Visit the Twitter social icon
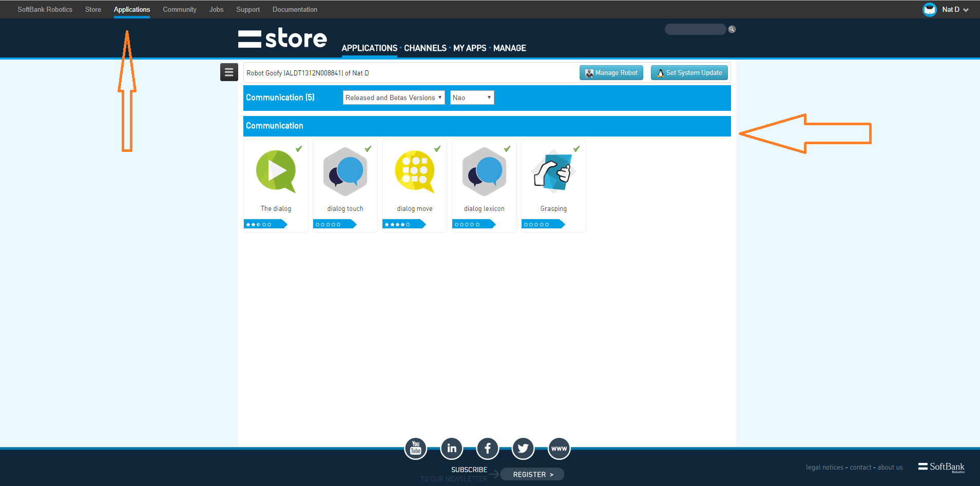Screen dimensions: 980x486 tap(523, 449)
